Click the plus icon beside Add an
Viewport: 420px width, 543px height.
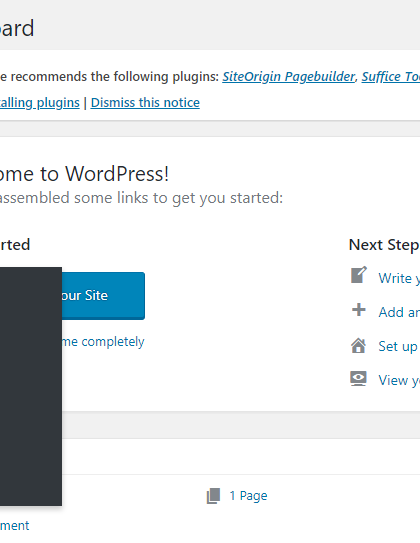(x=359, y=310)
